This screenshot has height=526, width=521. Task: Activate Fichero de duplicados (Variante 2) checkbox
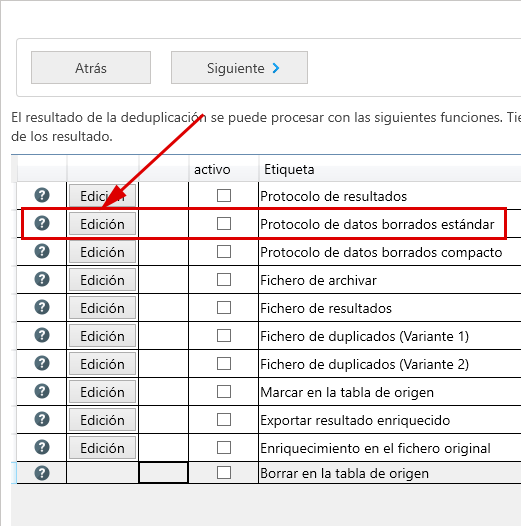click(224, 364)
